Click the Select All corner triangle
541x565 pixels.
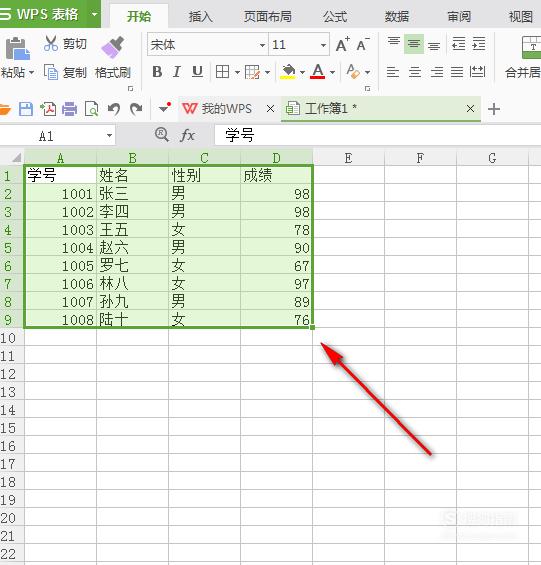16,158
